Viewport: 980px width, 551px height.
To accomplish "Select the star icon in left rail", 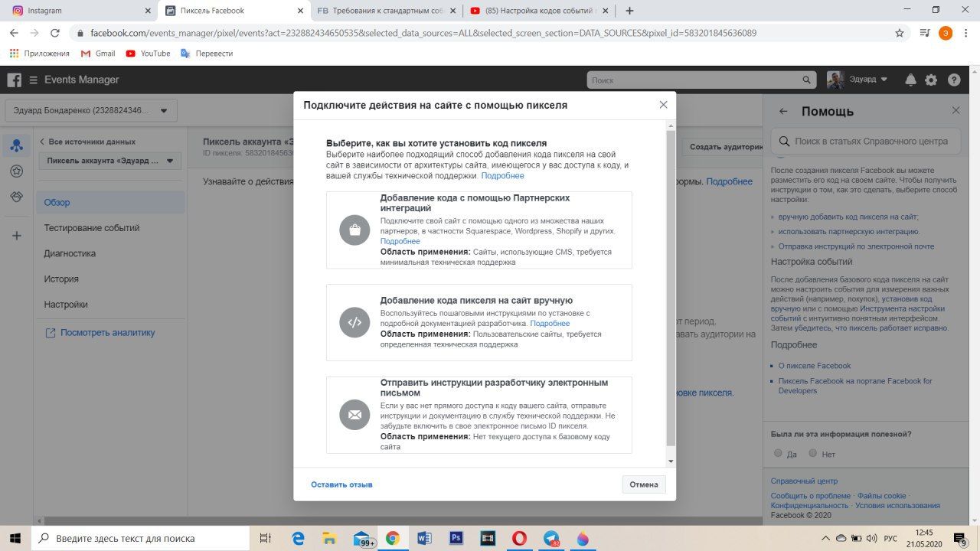I will 16,171.
